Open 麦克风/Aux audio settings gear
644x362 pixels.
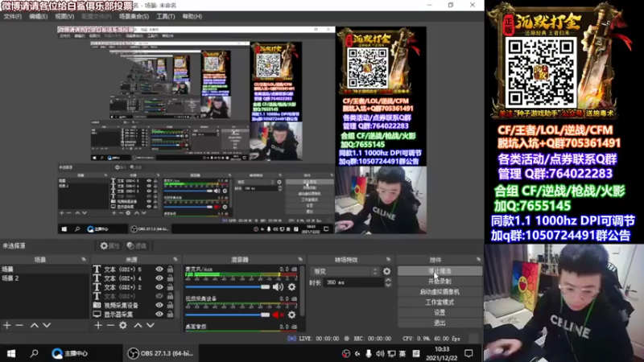[291, 287]
